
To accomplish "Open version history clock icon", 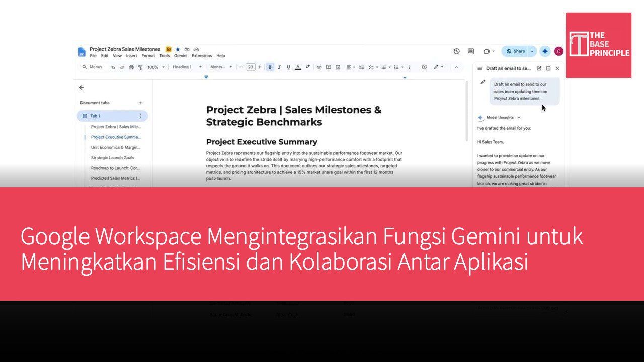I will point(456,51).
